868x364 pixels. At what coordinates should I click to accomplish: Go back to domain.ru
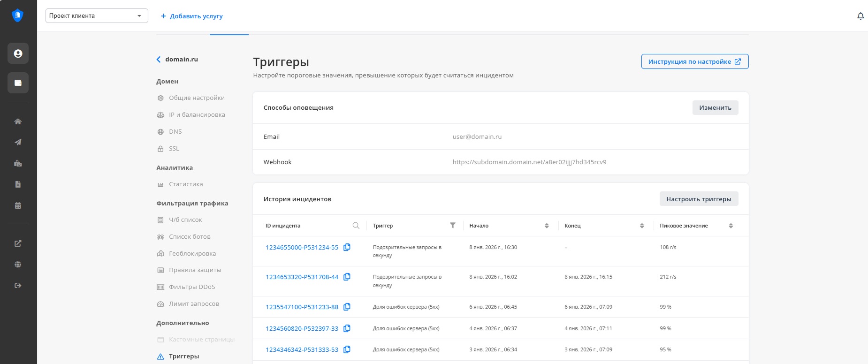177,60
